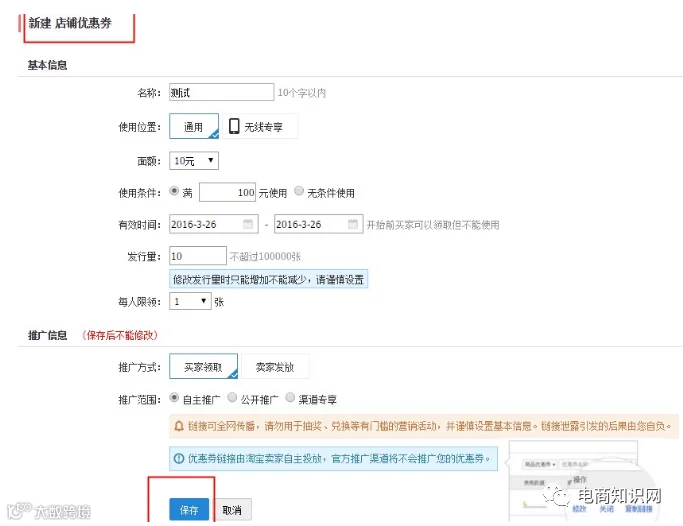683x526 pixels.
Task: Click the 发行量 quantity field
Action: (x=198, y=256)
